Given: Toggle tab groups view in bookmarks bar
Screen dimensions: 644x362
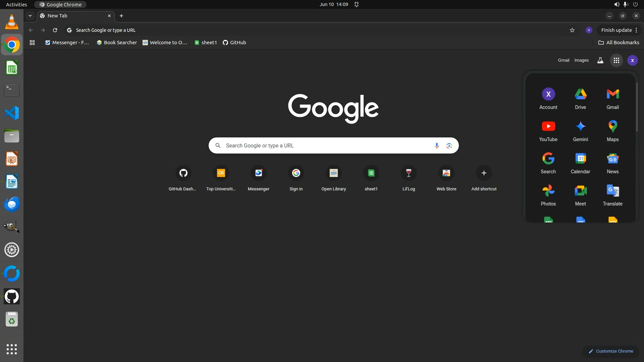Looking at the screenshot, I should pos(32,43).
